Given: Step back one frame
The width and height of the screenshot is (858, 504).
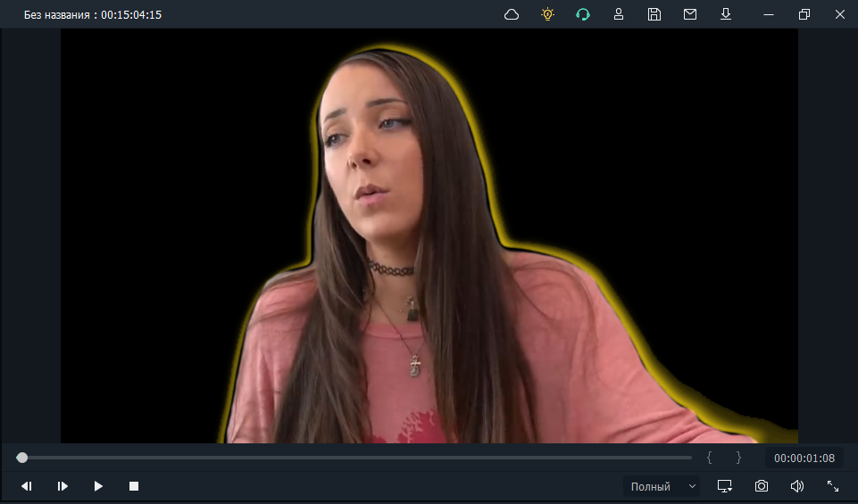Looking at the screenshot, I should tap(26, 486).
